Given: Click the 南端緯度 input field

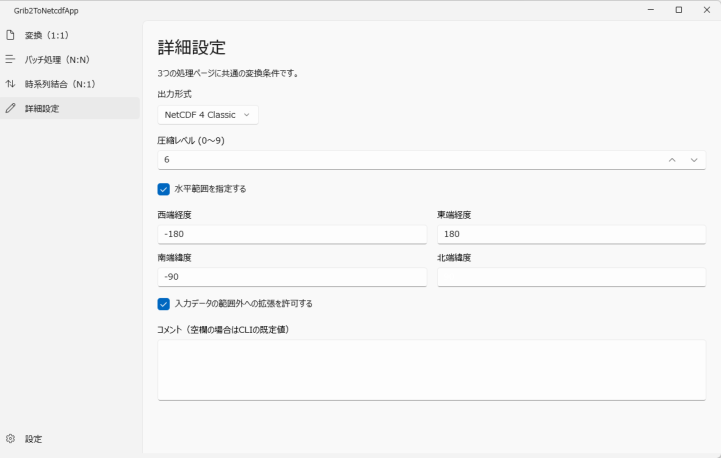Looking at the screenshot, I should (x=292, y=277).
